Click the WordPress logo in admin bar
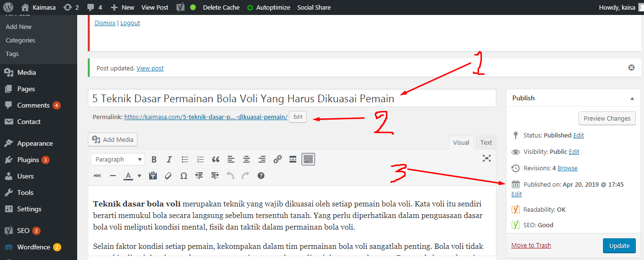The height and width of the screenshot is (260, 644). click(x=8, y=7)
